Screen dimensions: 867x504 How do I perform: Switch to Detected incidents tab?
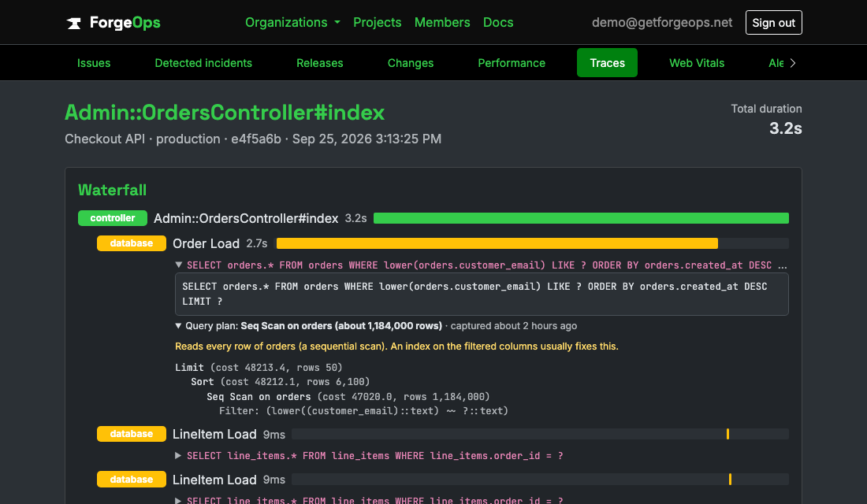[x=203, y=63]
